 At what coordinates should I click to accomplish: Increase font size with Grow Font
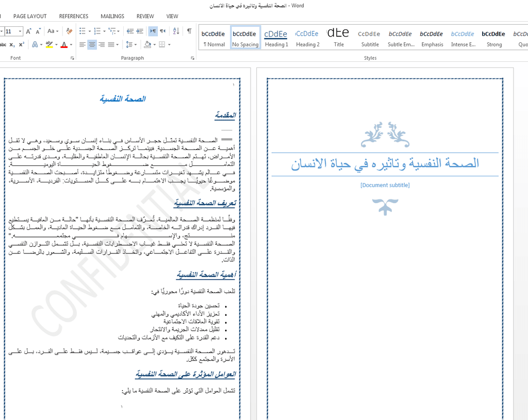pos(29,31)
